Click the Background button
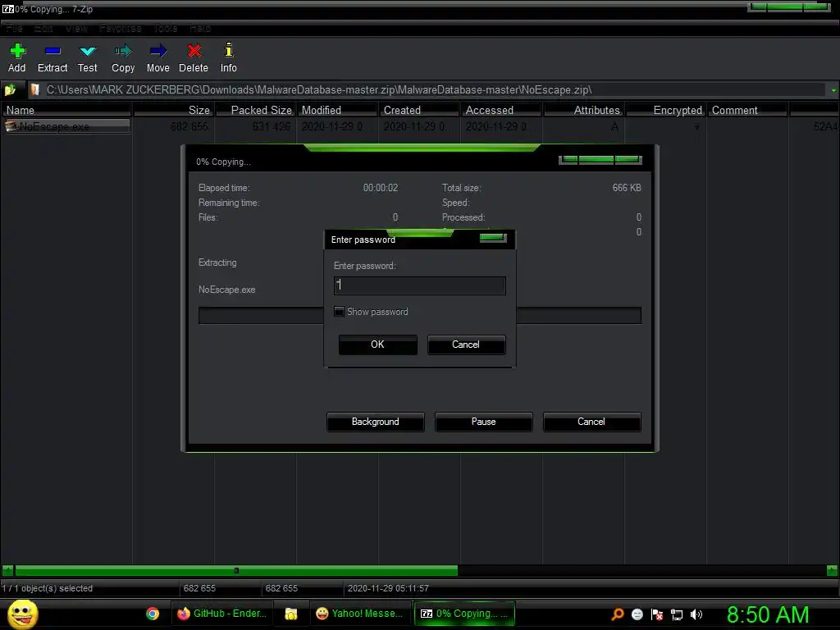The height and width of the screenshot is (630, 840). click(375, 422)
